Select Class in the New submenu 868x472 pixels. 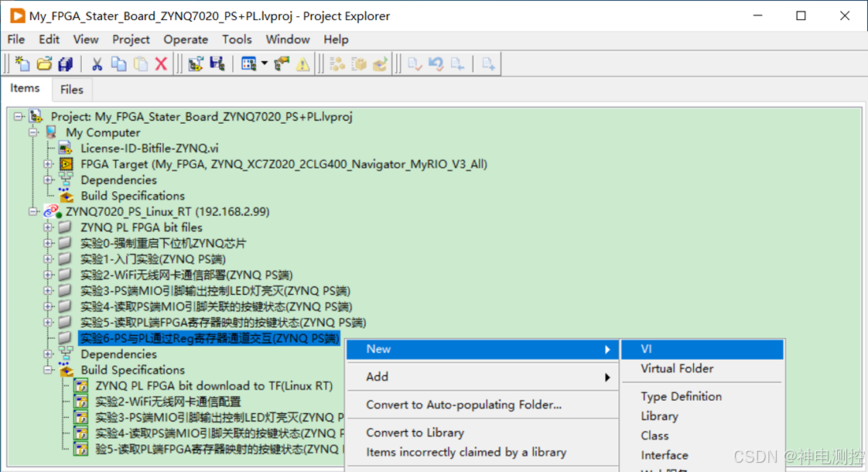point(702,436)
